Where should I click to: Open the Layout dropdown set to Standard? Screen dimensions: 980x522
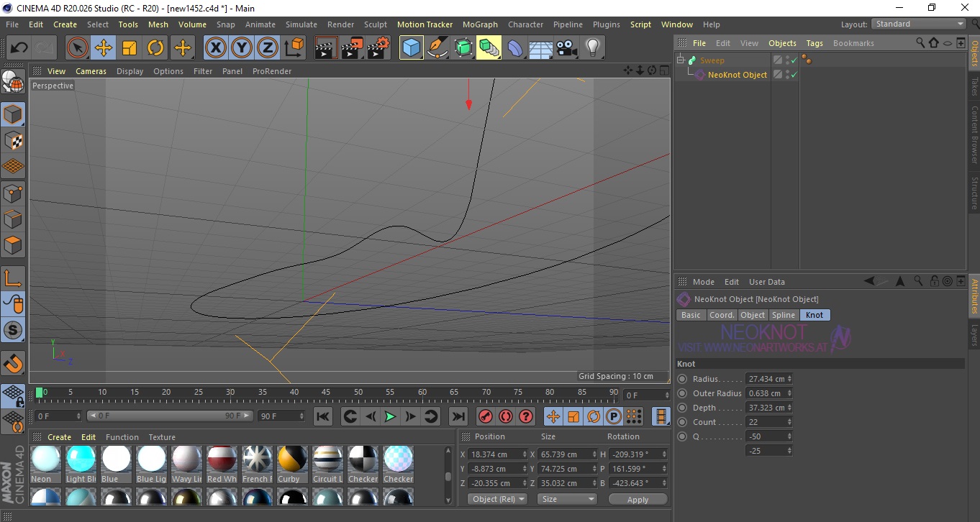(x=918, y=24)
